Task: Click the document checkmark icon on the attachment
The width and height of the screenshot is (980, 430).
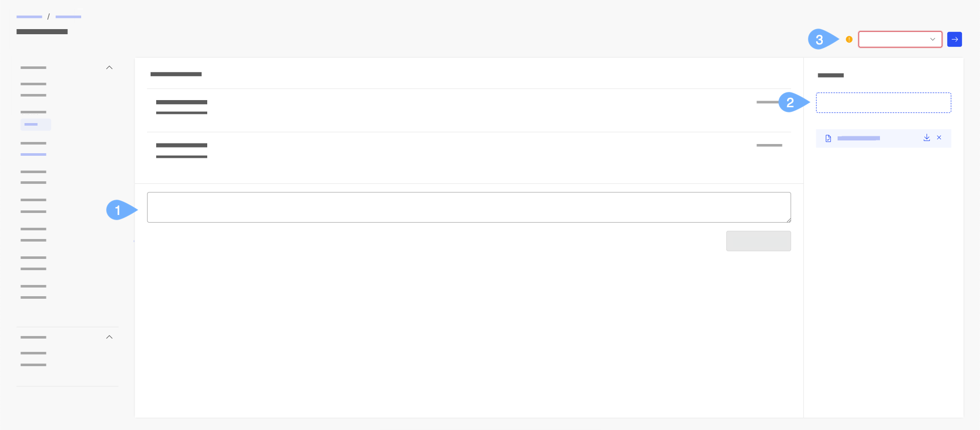Action: click(828, 138)
